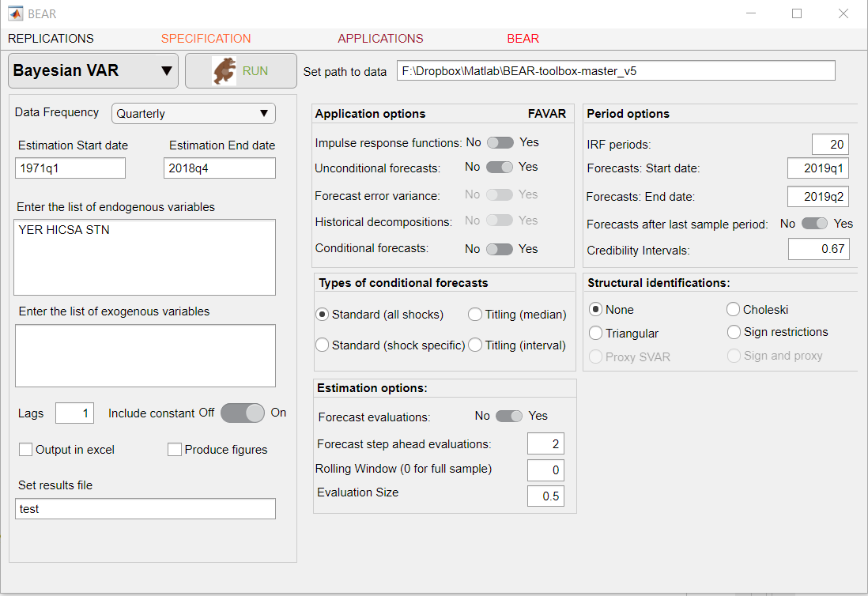The width and height of the screenshot is (868, 596).
Task: Enable Output in excel checkbox
Action: 25,449
